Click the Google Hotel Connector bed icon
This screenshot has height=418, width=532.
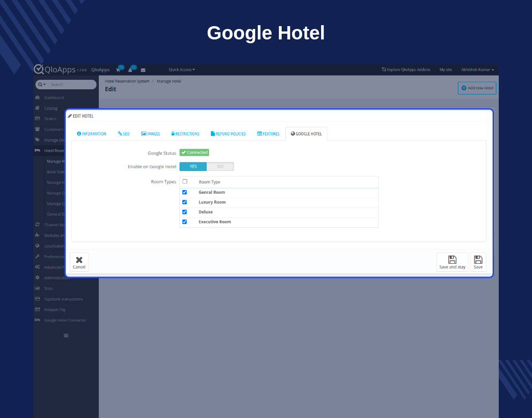(x=38, y=320)
